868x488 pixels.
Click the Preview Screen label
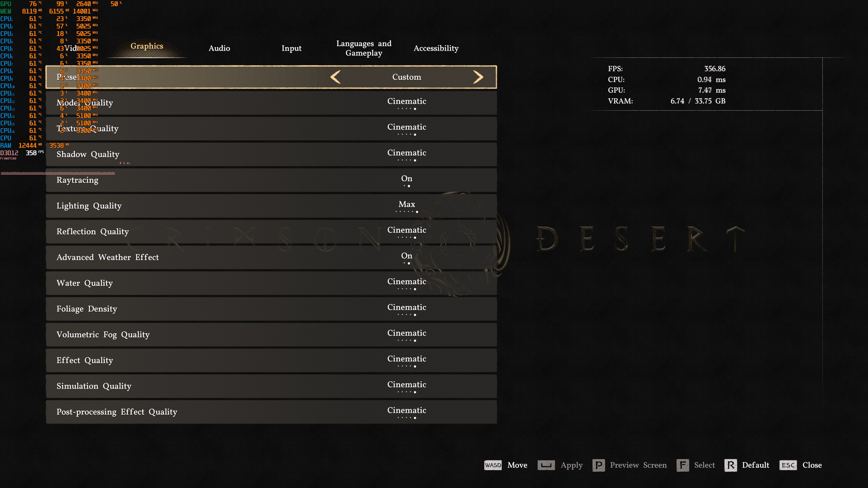638,465
